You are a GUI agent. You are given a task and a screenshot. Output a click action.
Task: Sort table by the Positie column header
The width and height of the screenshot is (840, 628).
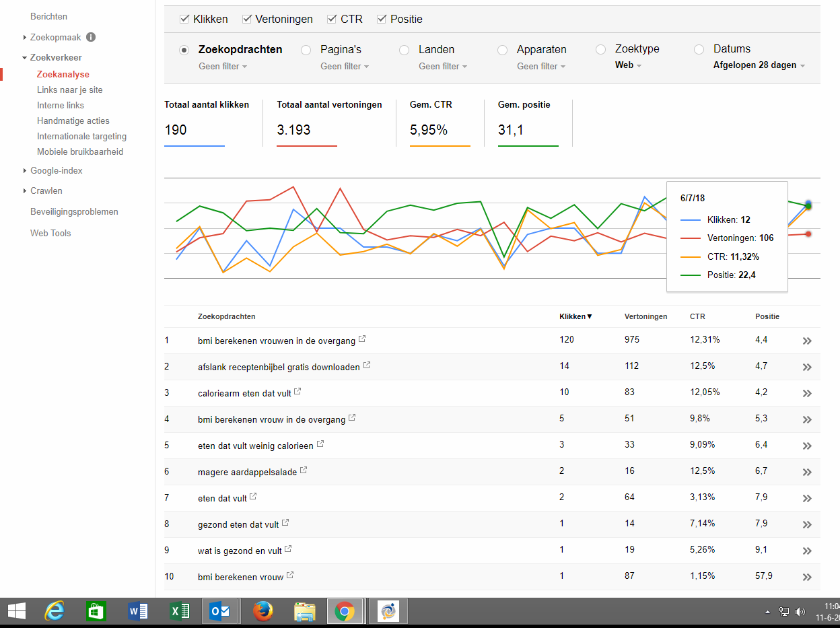767,316
